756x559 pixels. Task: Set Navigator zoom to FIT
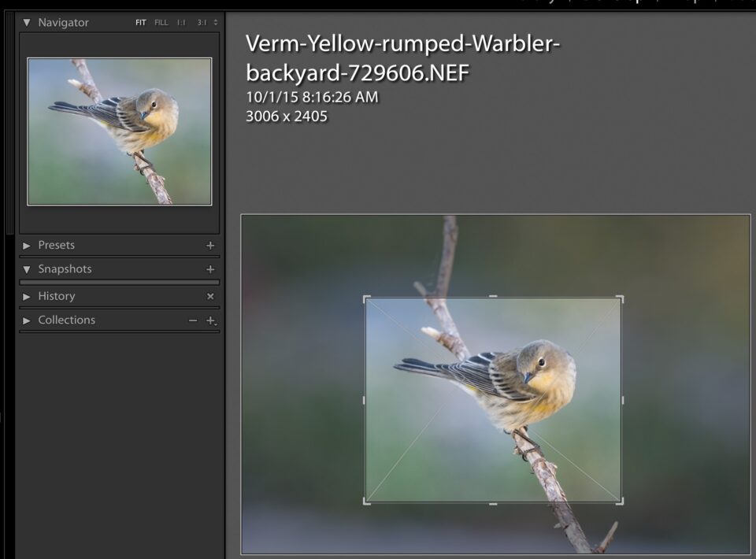tap(141, 23)
